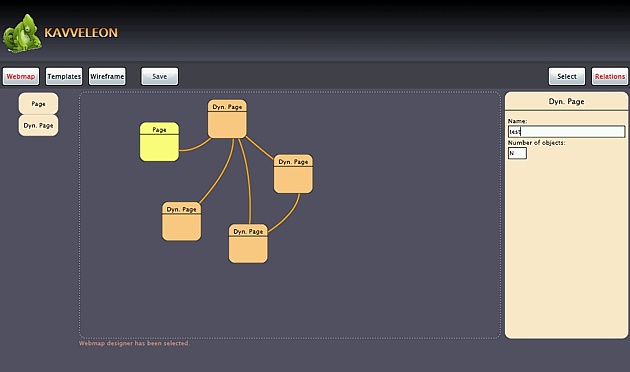The width and height of the screenshot is (630, 372).
Task: Select the leftmost Dyn. Page node
Action: pyautogui.click(x=182, y=221)
